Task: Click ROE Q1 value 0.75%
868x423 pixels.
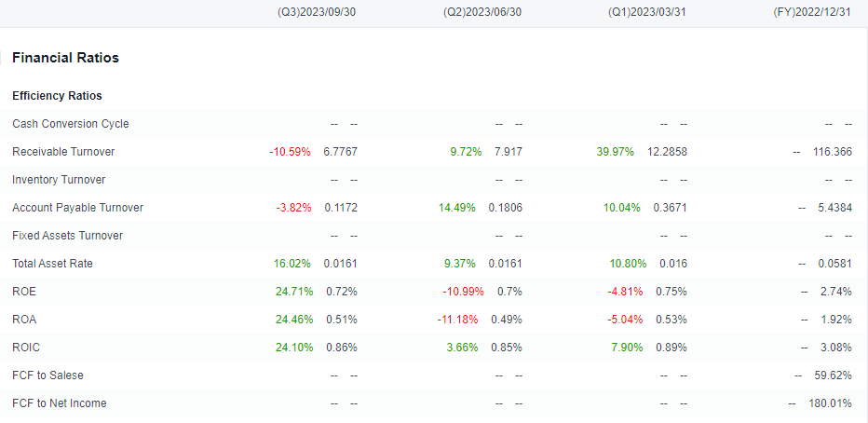Action: click(x=671, y=292)
